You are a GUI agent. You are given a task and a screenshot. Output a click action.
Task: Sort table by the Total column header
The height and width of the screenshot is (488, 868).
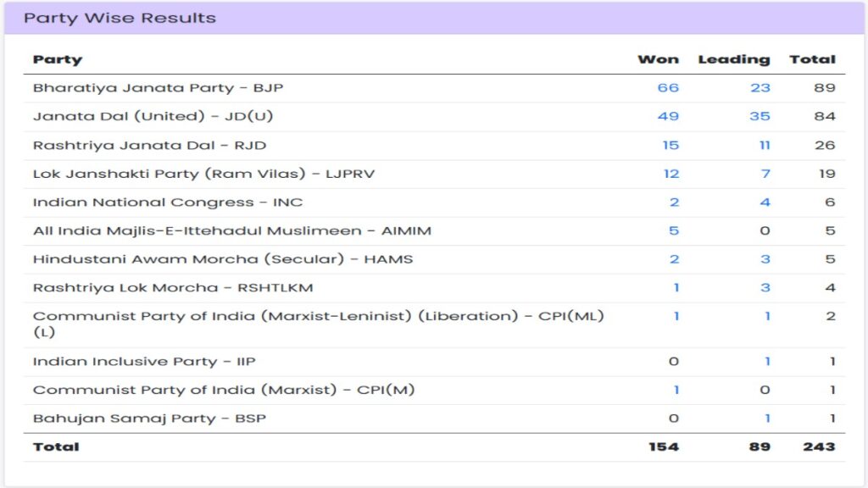(x=815, y=58)
